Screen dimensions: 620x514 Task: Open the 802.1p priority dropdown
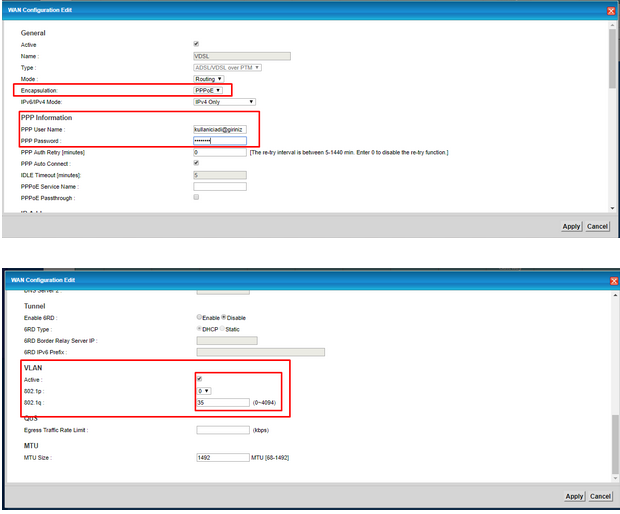(x=204, y=391)
